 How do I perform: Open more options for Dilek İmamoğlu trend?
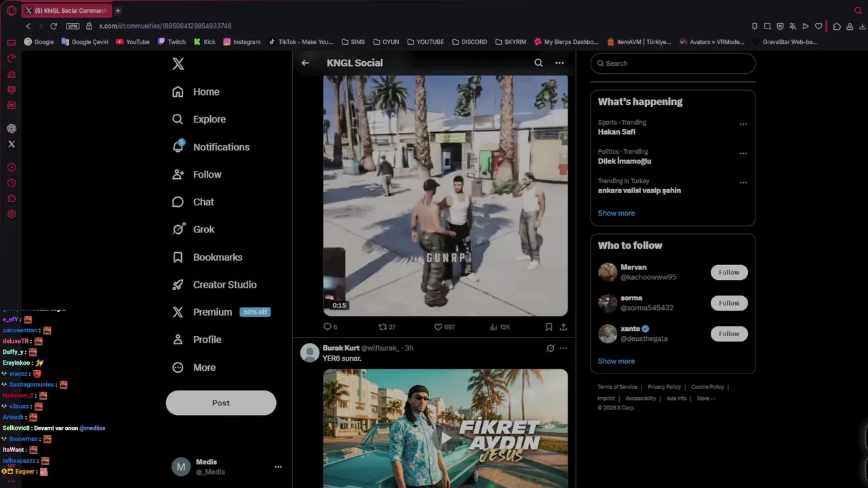(743, 153)
